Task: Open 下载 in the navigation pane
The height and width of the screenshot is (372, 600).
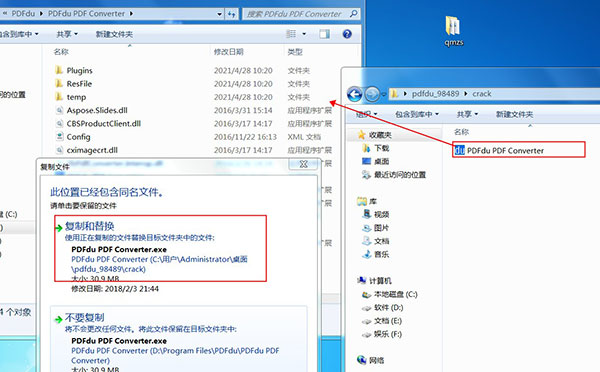Action: 375,148
